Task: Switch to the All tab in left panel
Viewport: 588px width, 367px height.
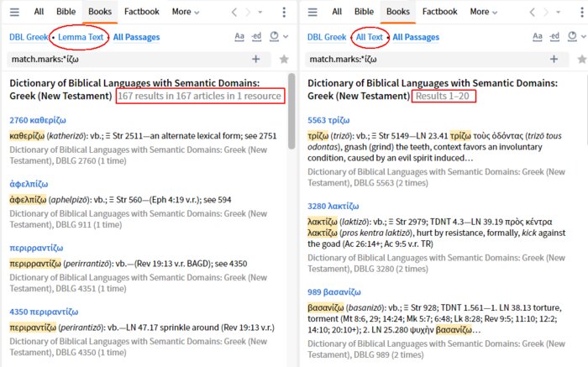Action: pos(39,12)
